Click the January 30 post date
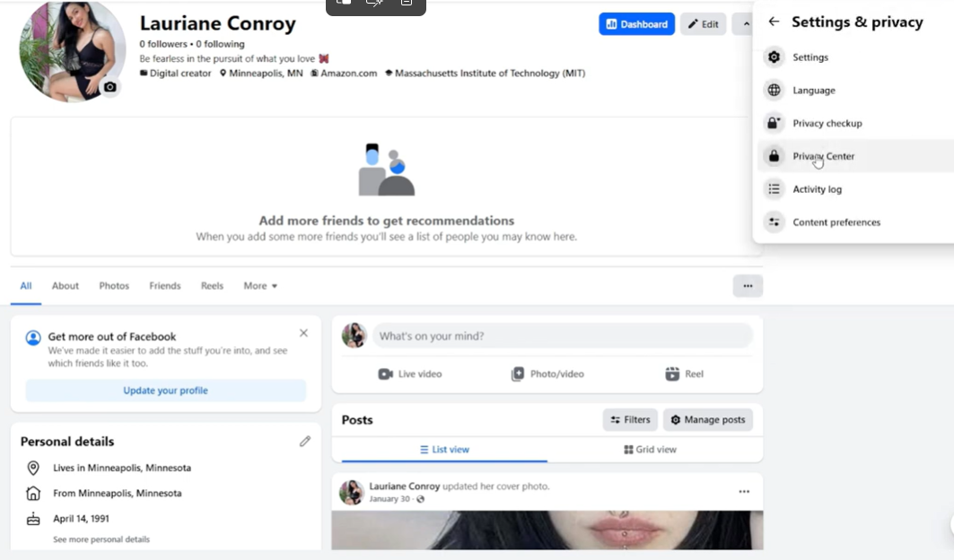954x560 pixels. (389, 499)
